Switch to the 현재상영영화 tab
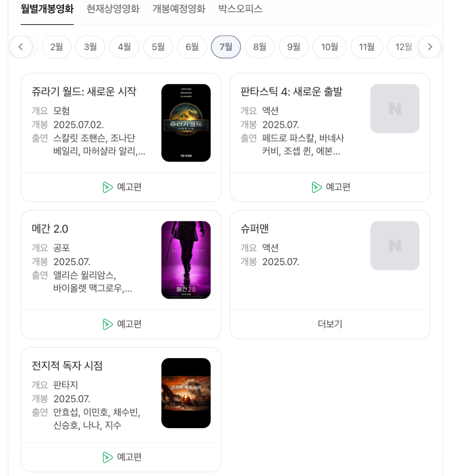 pos(113,9)
